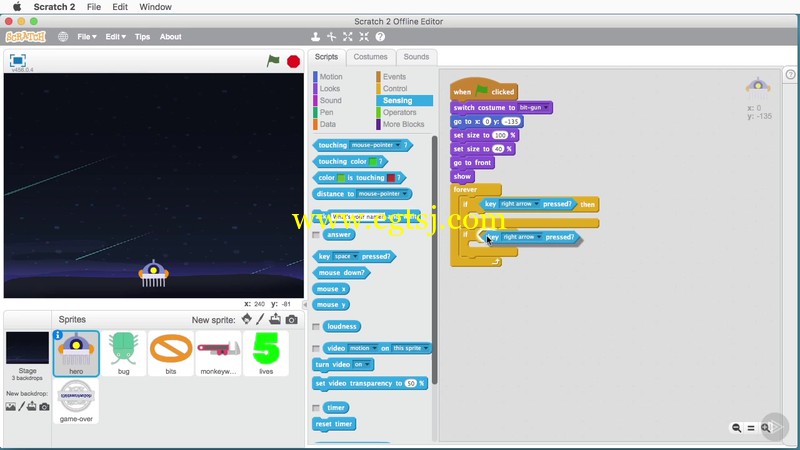Toggle the answer reporter checkbox
The image size is (800, 450).
click(x=316, y=235)
